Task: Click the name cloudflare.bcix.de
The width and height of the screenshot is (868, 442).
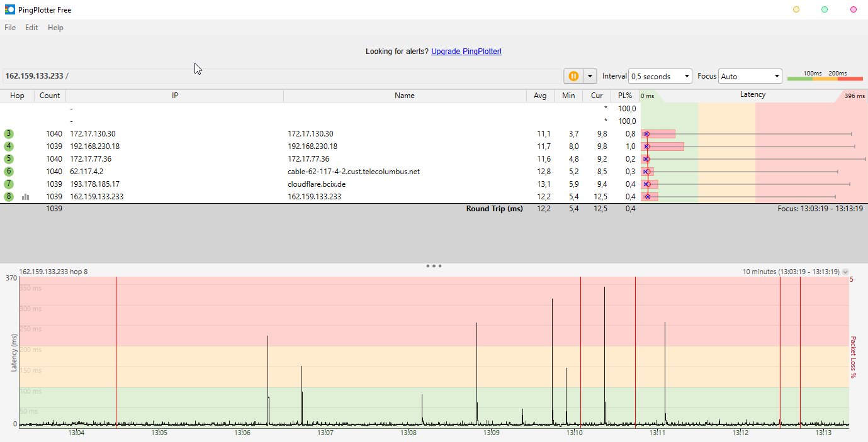Action: [x=317, y=184]
